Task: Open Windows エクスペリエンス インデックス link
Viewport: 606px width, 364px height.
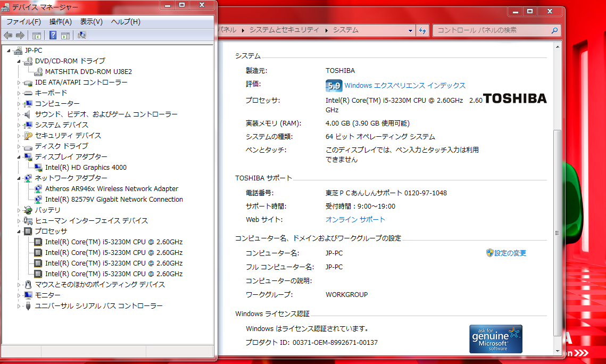Action: point(405,85)
